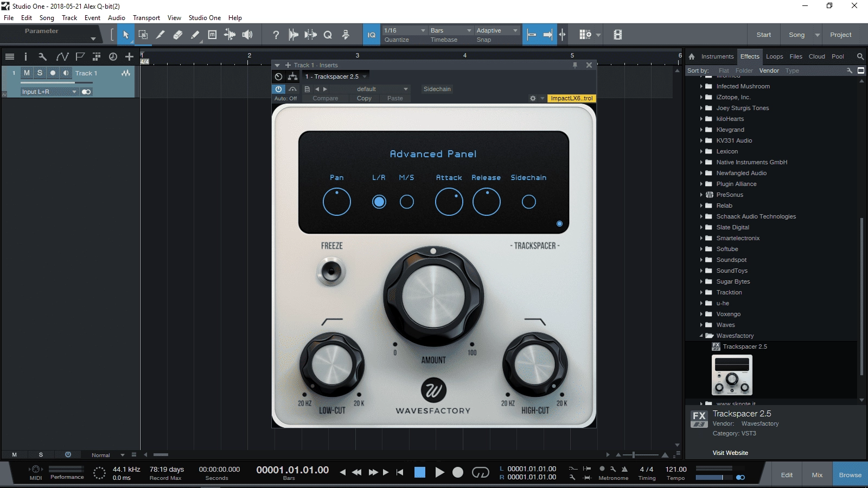Show automation with the curve icon
The image size is (868, 488).
(62, 56)
